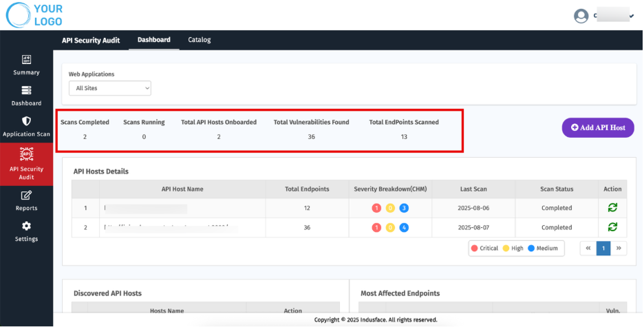Open Settings gear in sidebar
The height and width of the screenshot is (327, 644).
26,232
